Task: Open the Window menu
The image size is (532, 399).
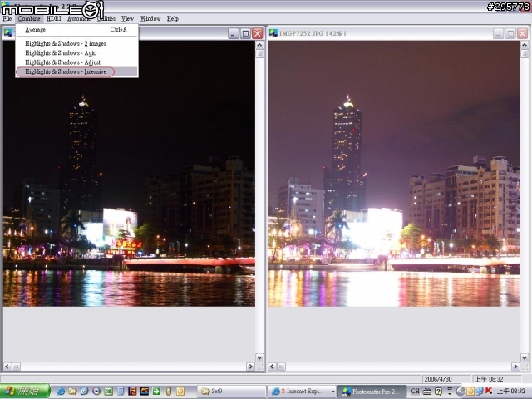Action: (150, 18)
